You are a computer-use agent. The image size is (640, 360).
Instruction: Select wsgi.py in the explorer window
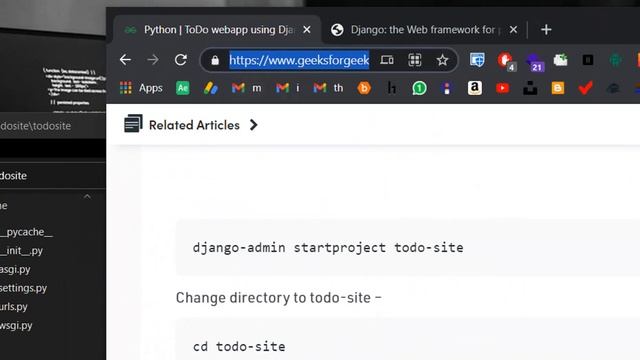(16, 326)
